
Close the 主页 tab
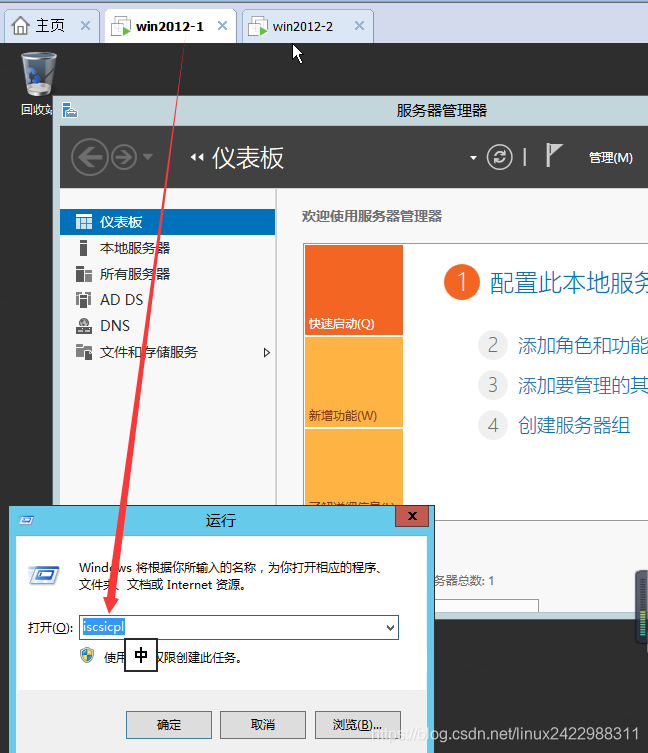(86, 25)
